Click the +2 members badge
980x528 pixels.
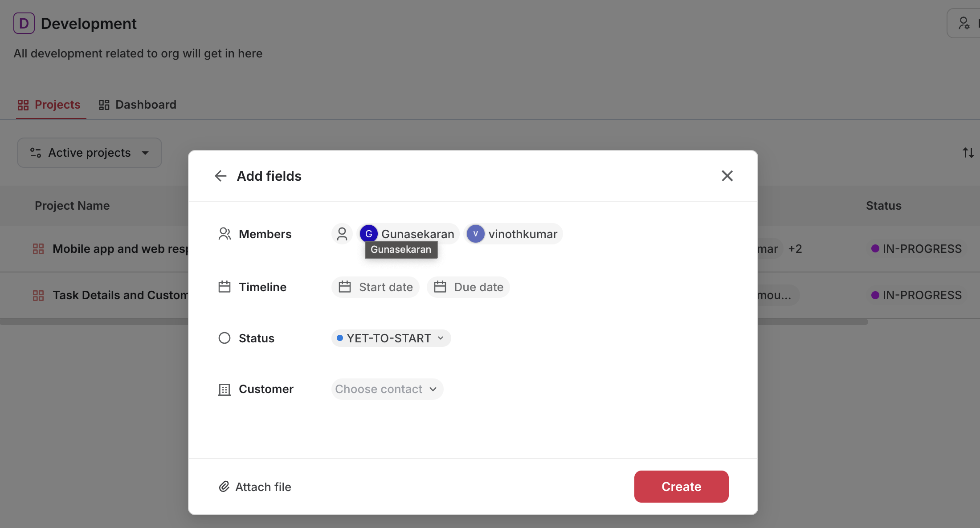tap(795, 249)
